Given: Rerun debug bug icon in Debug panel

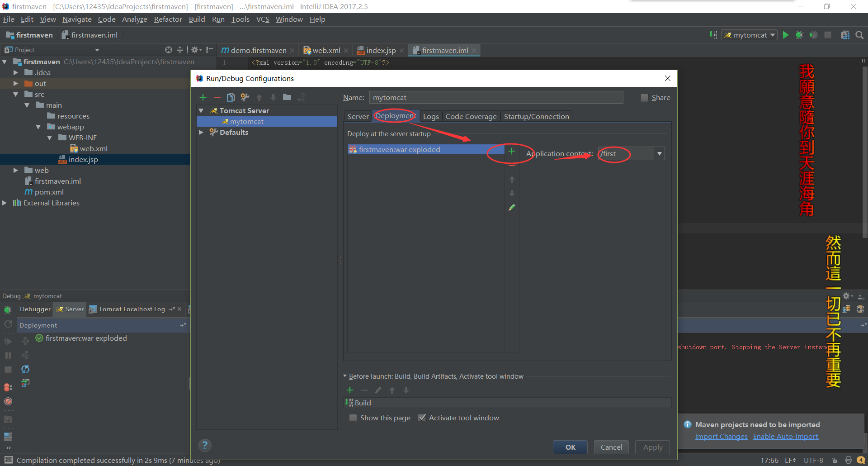Looking at the screenshot, I should (x=8, y=310).
